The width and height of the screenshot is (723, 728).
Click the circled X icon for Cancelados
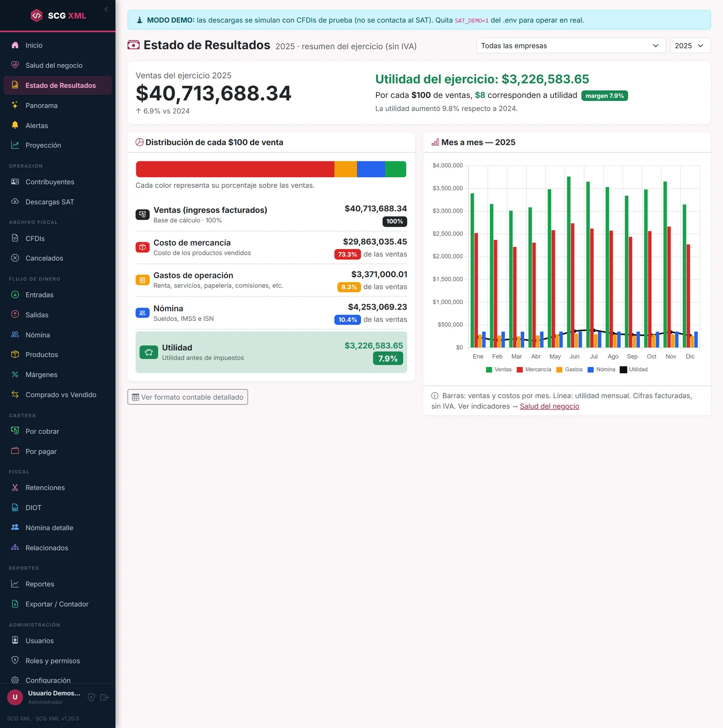15,258
